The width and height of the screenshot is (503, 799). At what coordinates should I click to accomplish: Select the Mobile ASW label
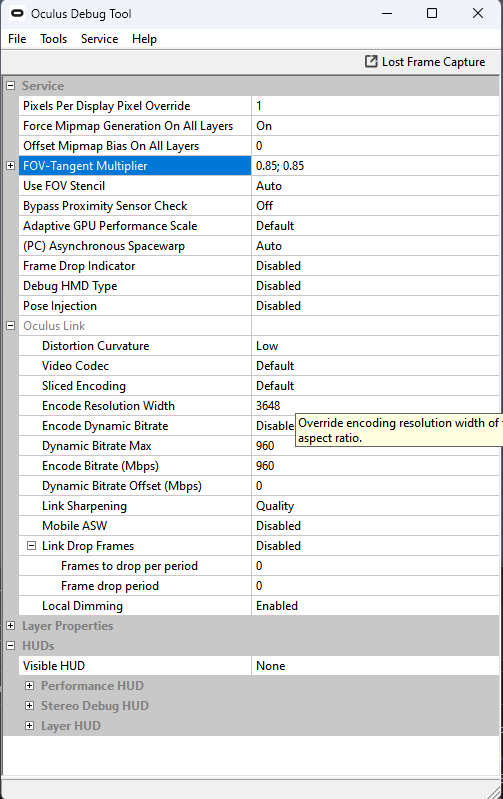click(x=74, y=526)
